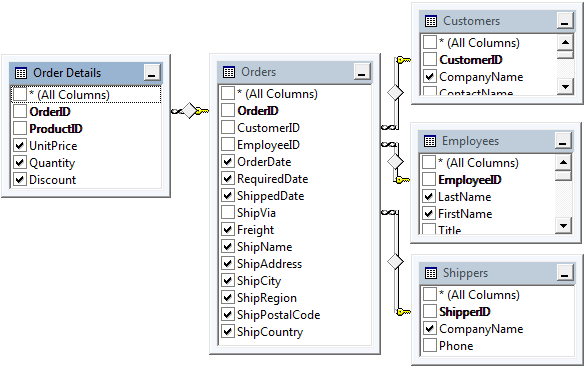Click the Employees list scroll down arrow

pos(563,225)
